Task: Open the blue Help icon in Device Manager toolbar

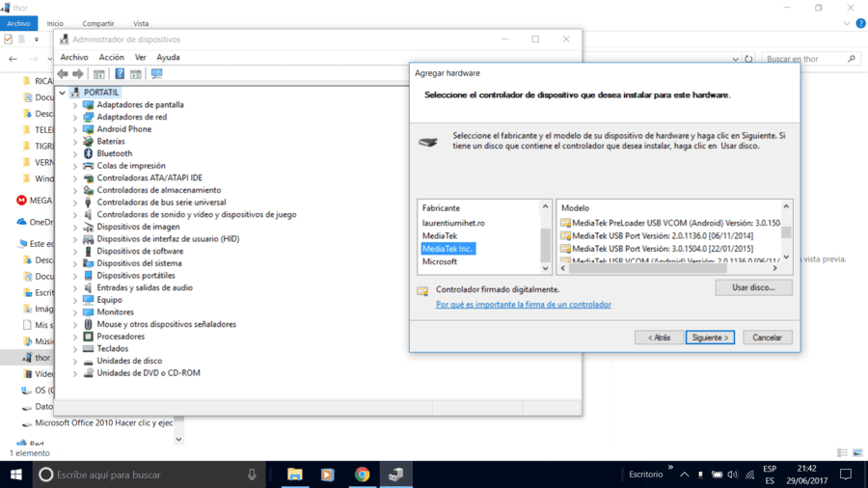Action: tap(120, 73)
